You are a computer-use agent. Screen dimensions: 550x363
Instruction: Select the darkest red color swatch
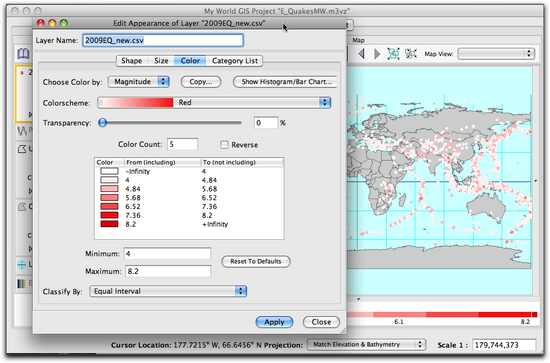109,224
